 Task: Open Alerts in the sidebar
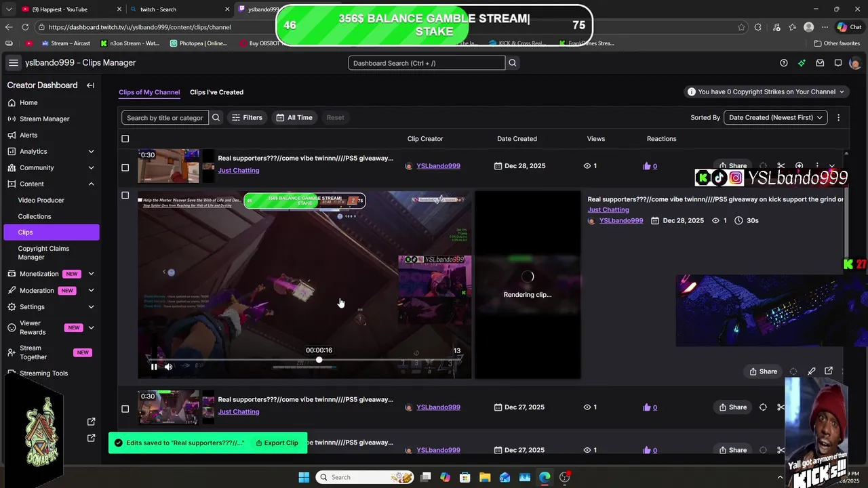point(28,135)
